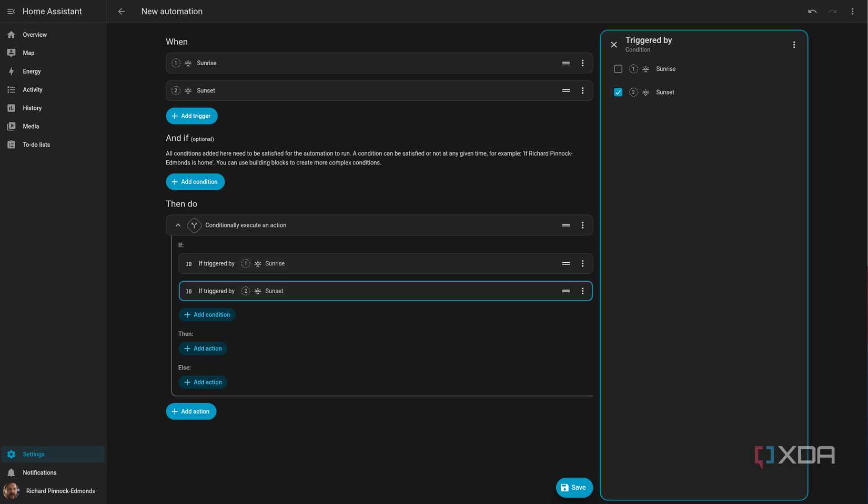Close the Triggered by side panel
Image resolution: width=868 pixels, height=504 pixels.
point(614,45)
